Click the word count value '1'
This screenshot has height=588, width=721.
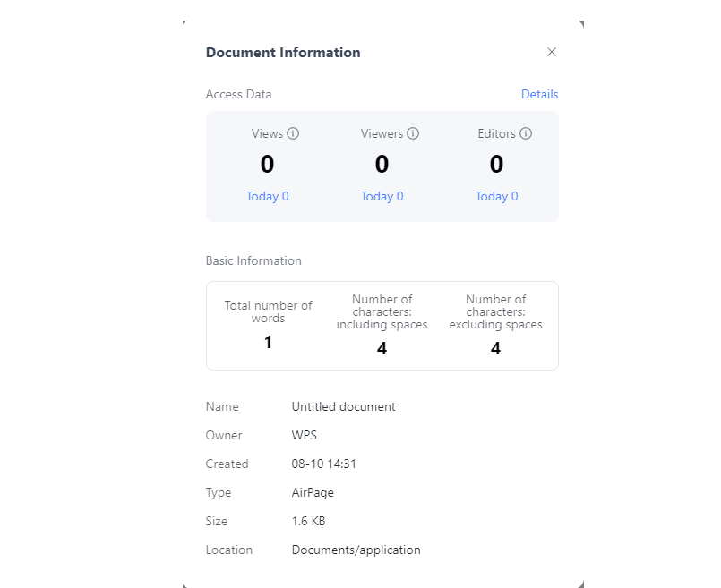click(x=268, y=342)
